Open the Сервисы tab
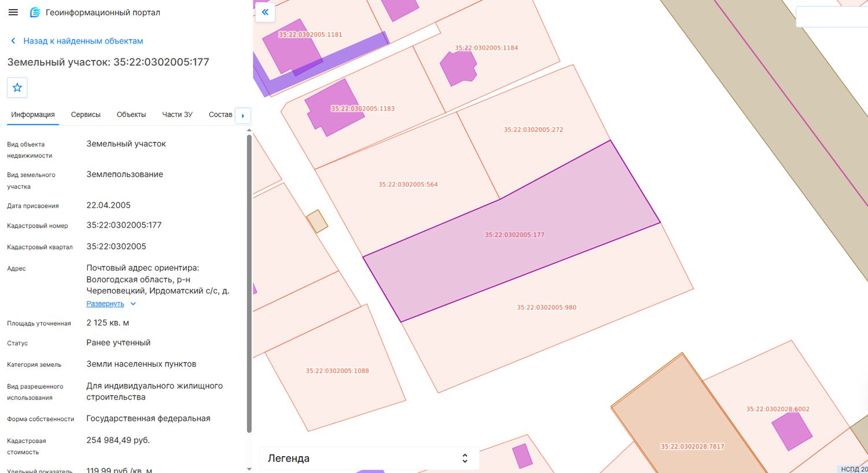 (x=86, y=115)
